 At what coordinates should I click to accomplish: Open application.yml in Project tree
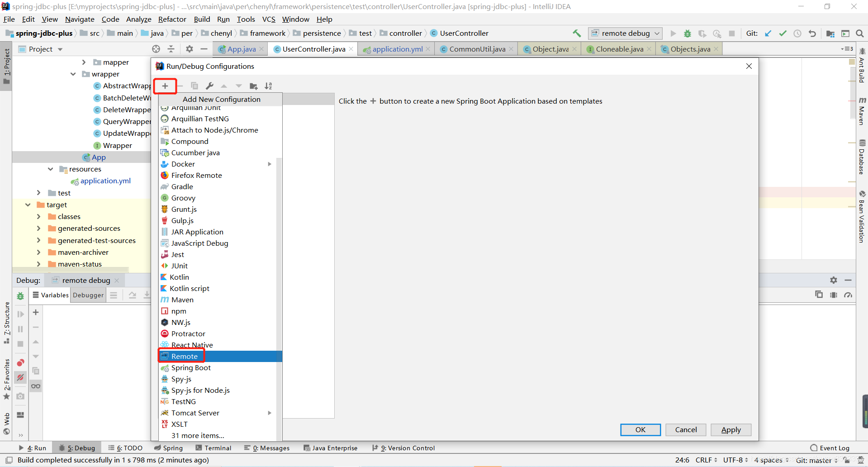coord(105,181)
